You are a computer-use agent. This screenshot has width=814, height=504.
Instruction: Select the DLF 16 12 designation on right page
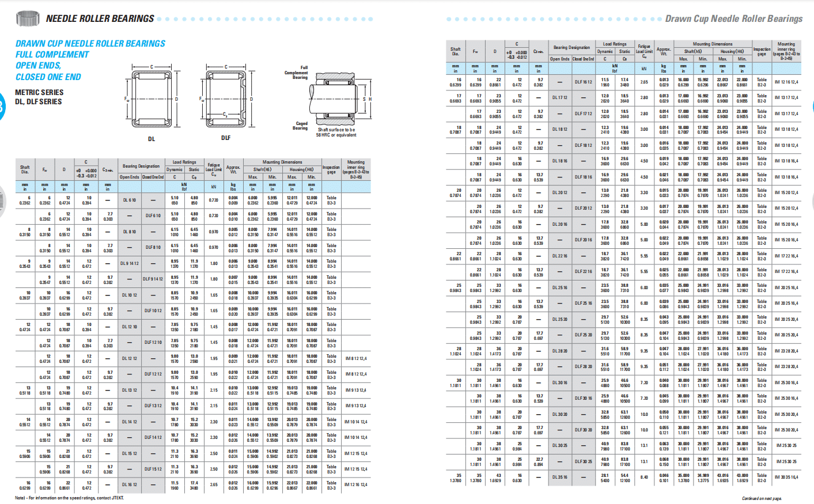click(583, 82)
